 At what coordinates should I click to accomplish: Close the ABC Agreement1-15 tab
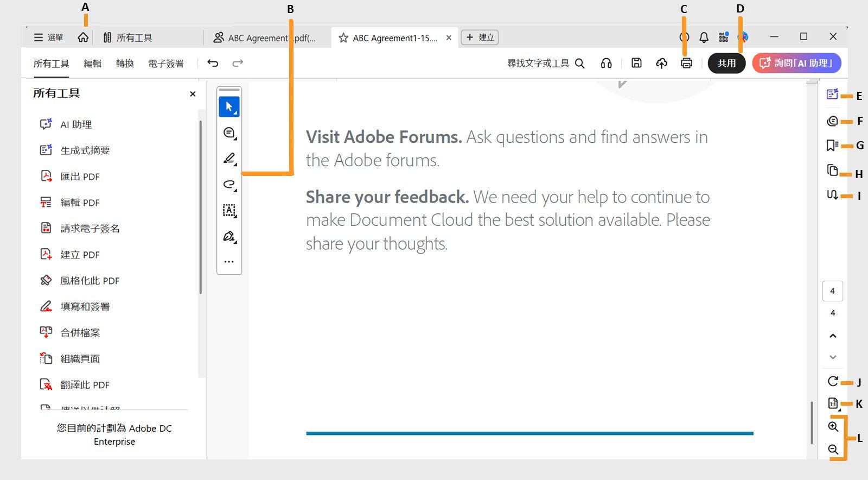449,37
